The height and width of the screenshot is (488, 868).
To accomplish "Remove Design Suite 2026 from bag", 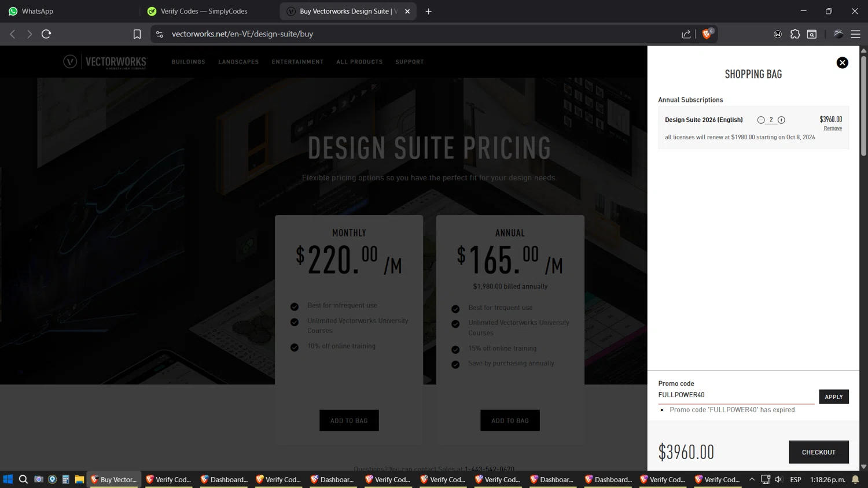I will 833,128.
